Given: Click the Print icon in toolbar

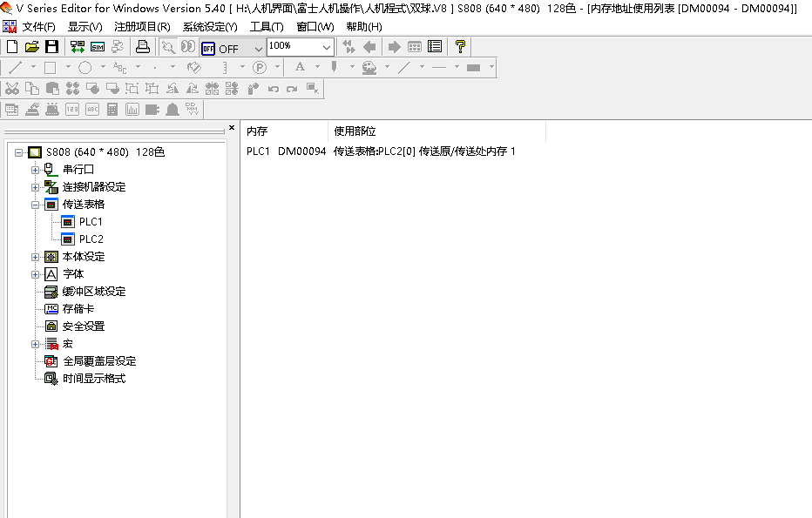Looking at the screenshot, I should 143,47.
